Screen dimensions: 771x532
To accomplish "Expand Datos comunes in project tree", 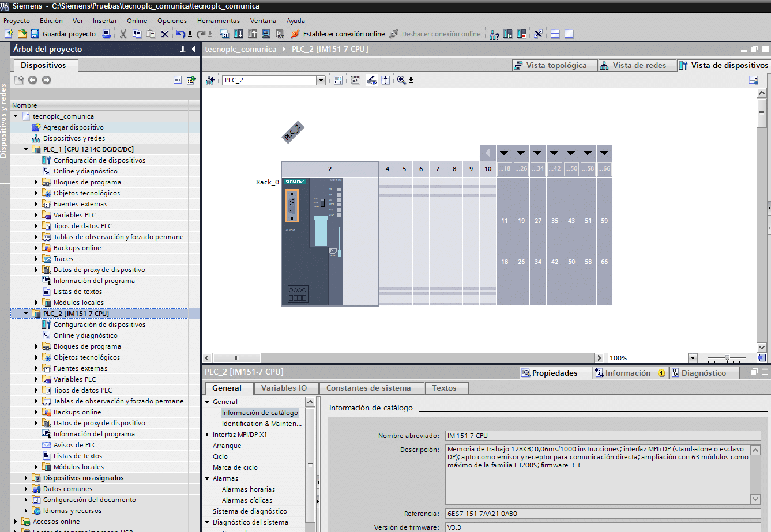I will coord(26,489).
